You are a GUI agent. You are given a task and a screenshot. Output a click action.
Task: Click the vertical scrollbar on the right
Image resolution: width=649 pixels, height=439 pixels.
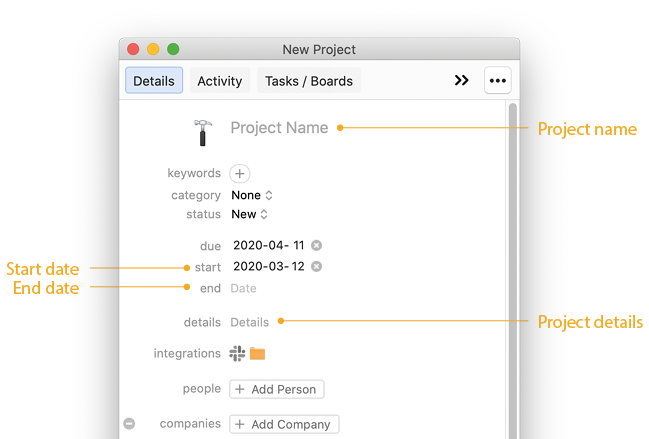pos(513,271)
